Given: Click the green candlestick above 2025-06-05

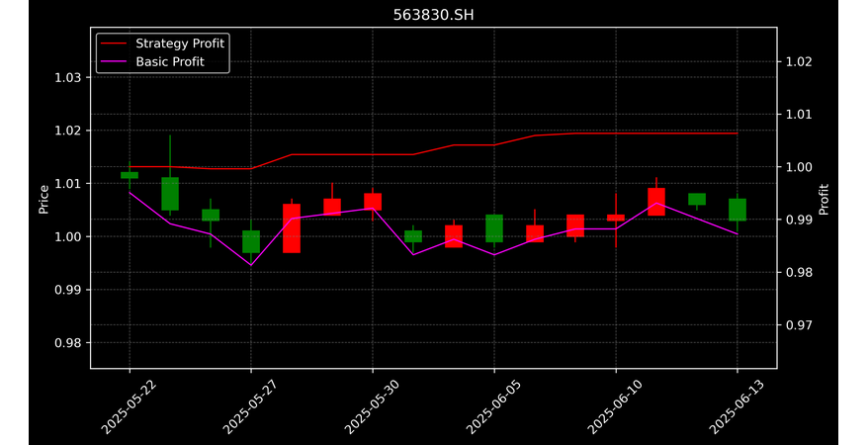Looking at the screenshot, I should (494, 228).
